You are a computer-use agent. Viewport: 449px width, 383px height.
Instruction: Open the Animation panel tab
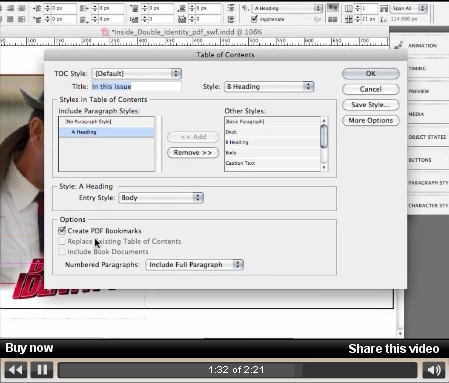(422, 46)
